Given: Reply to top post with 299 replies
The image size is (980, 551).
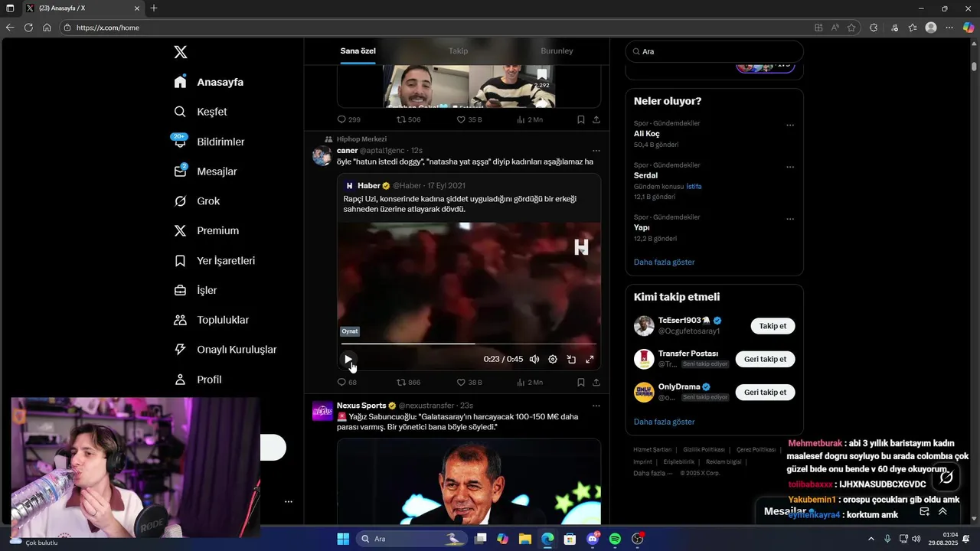Looking at the screenshot, I should tap(348, 119).
